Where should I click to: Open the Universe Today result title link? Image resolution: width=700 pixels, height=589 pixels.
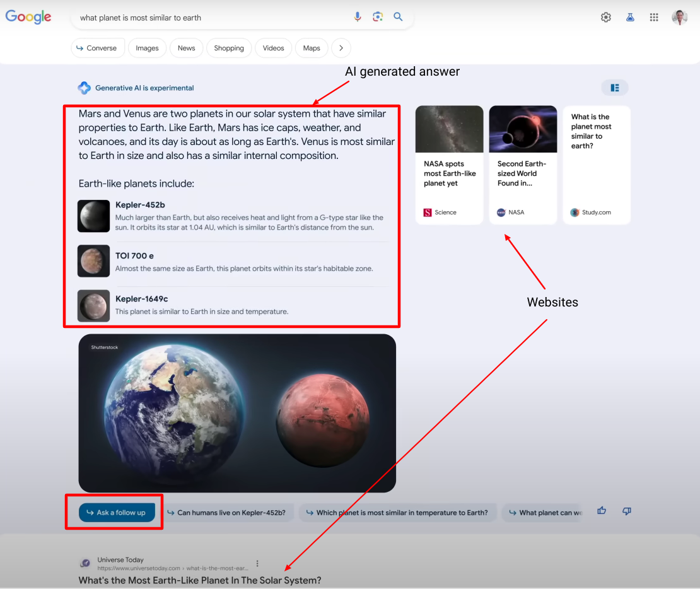point(200,580)
